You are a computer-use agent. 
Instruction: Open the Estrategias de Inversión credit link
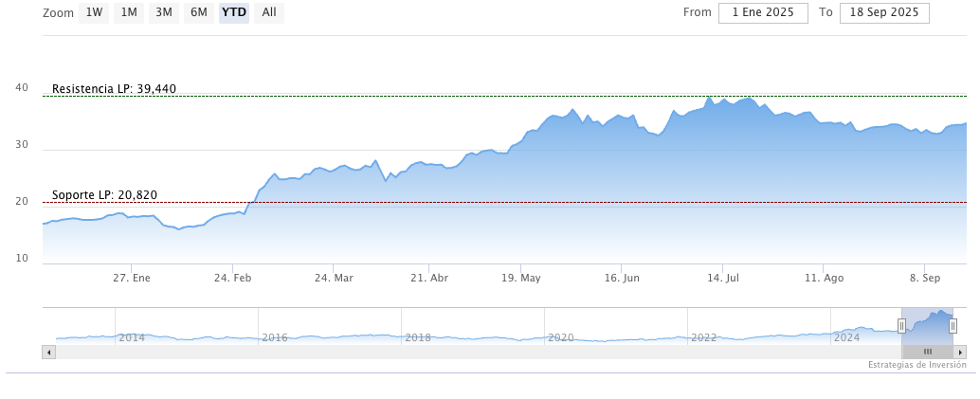(x=916, y=365)
